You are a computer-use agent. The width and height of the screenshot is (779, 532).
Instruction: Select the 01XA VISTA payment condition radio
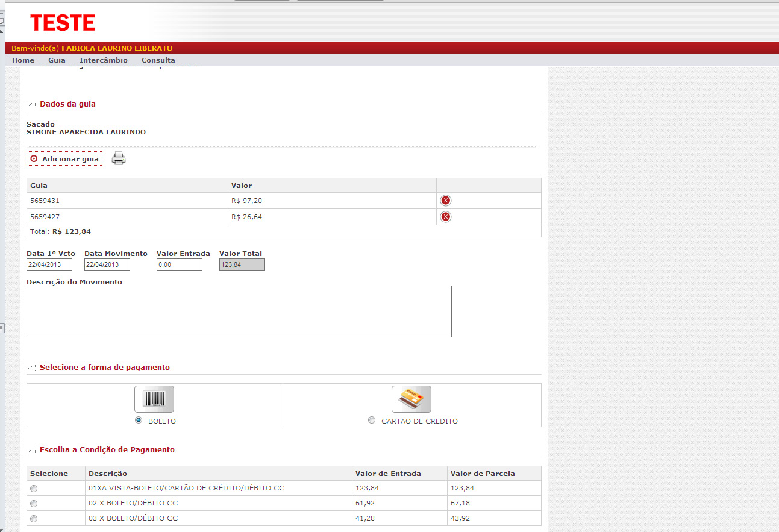(x=34, y=488)
